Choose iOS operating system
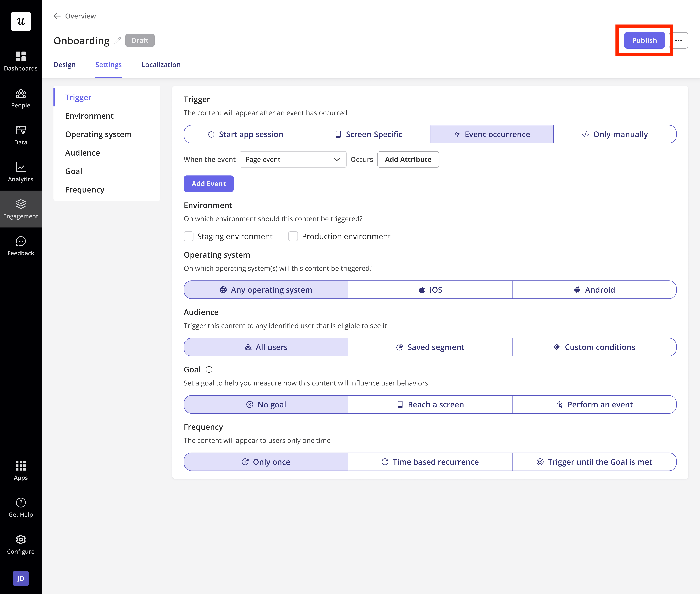 click(x=430, y=290)
